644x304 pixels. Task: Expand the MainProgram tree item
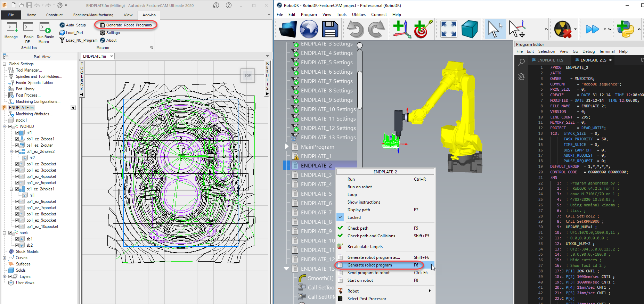pos(287,147)
